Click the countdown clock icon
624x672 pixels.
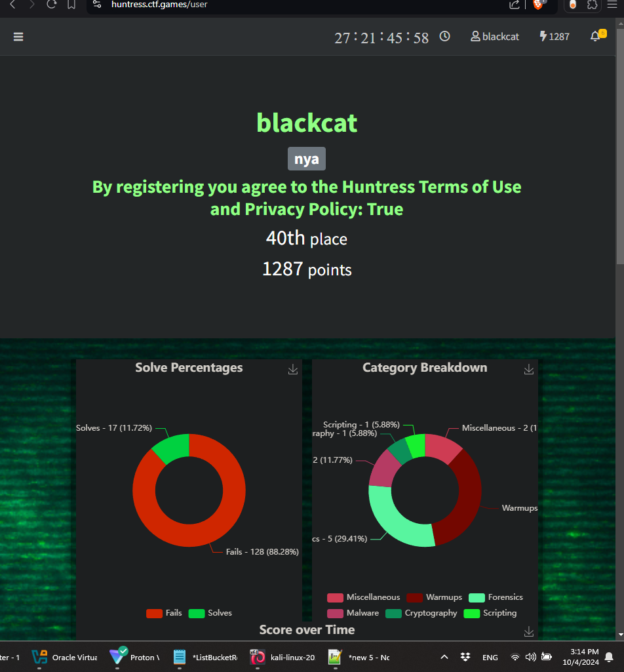[x=445, y=37]
